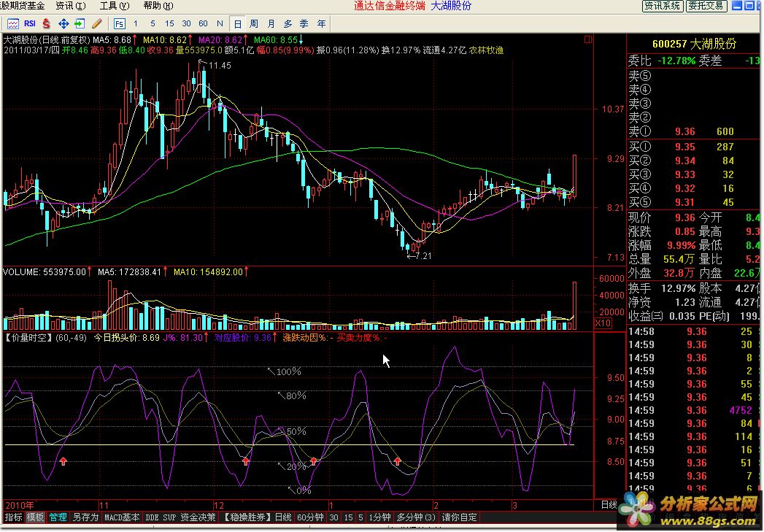764x532 pixels.
Task: Click the 11.45 high price marker
Action: tap(220, 66)
